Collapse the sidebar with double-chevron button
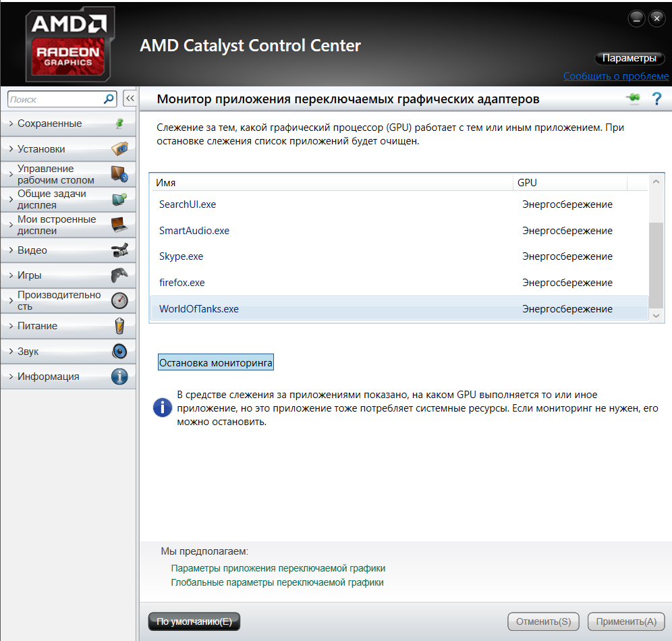The height and width of the screenshot is (641, 672). [130, 99]
